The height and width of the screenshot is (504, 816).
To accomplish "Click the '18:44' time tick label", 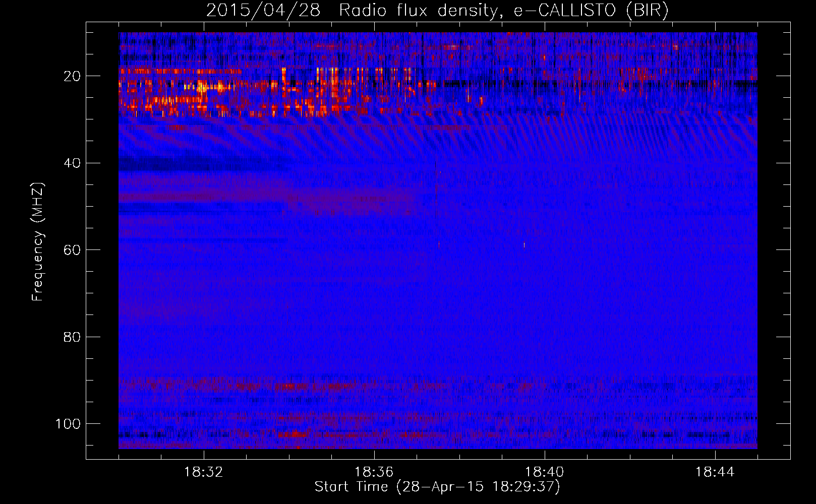I will [x=715, y=472].
